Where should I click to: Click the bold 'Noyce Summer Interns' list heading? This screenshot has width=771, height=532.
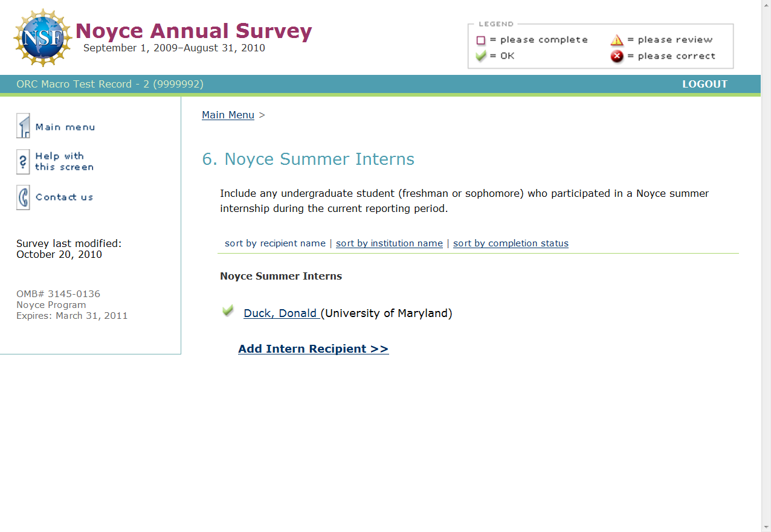click(x=281, y=276)
